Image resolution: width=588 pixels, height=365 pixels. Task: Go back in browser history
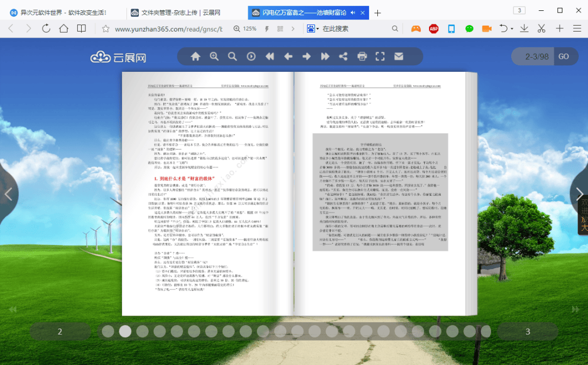(x=11, y=28)
